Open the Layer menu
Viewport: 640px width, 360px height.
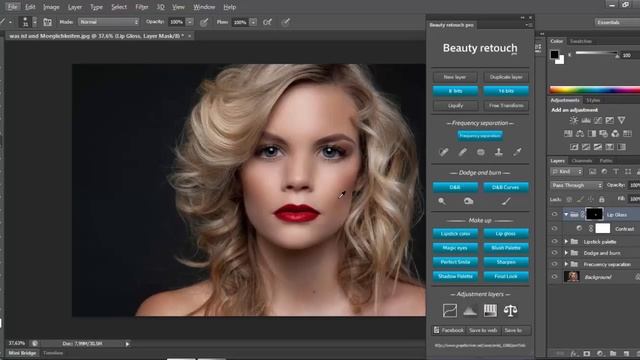coord(75,7)
